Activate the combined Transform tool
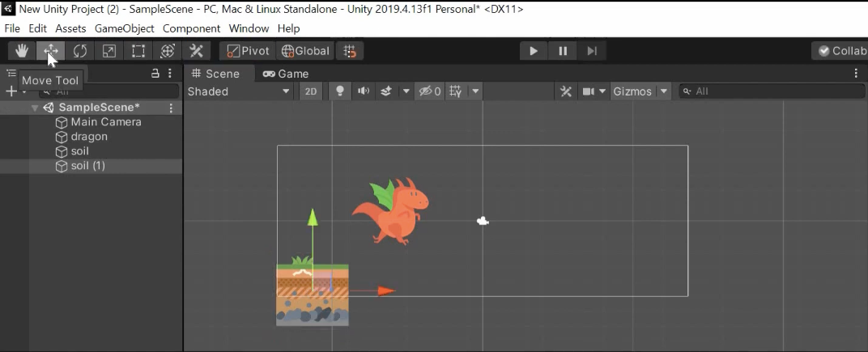868x352 pixels. [168, 51]
